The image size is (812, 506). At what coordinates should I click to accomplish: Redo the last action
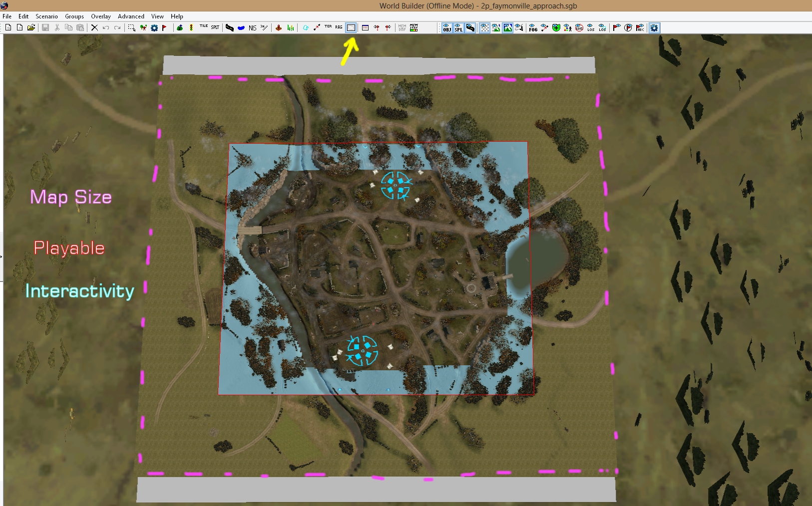(117, 27)
